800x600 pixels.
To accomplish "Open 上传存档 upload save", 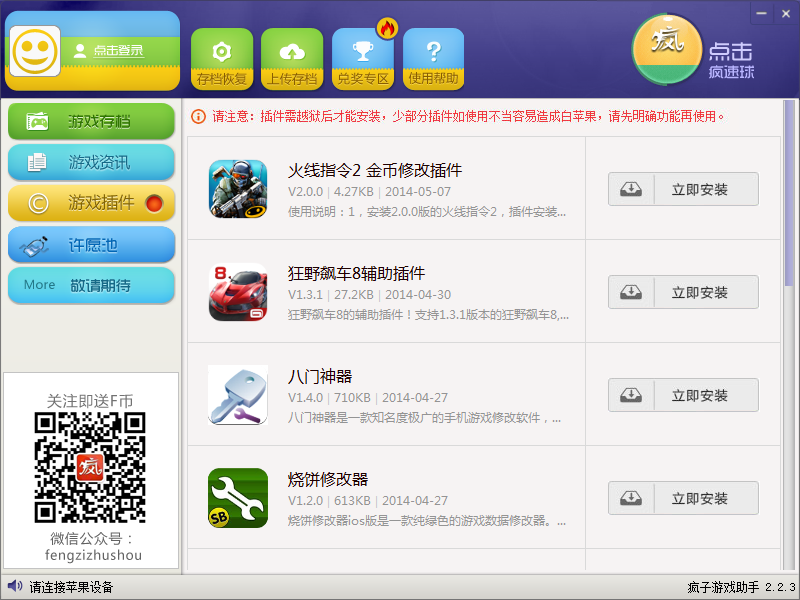I will 292,59.
